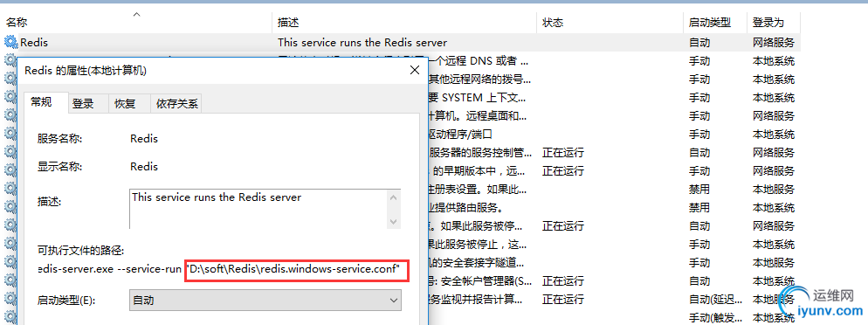
Task: Select the row describing '注册表设置。如果此'
Action: pos(477,190)
